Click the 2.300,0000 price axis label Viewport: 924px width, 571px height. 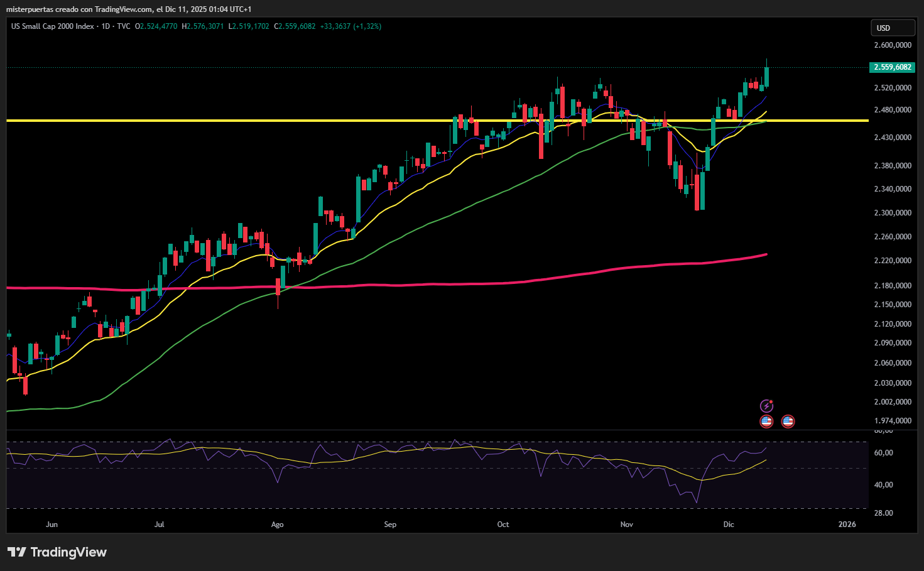point(893,213)
